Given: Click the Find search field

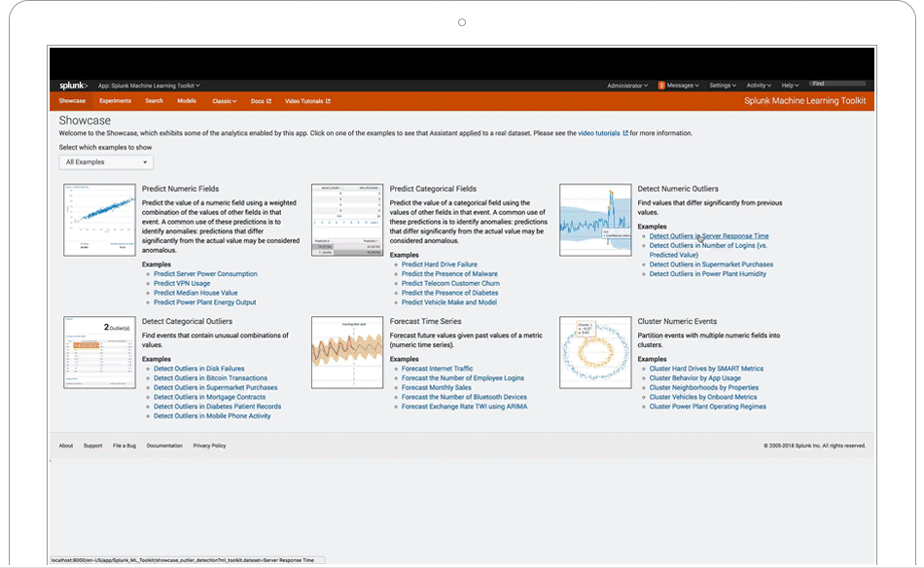Looking at the screenshot, I should (x=838, y=84).
